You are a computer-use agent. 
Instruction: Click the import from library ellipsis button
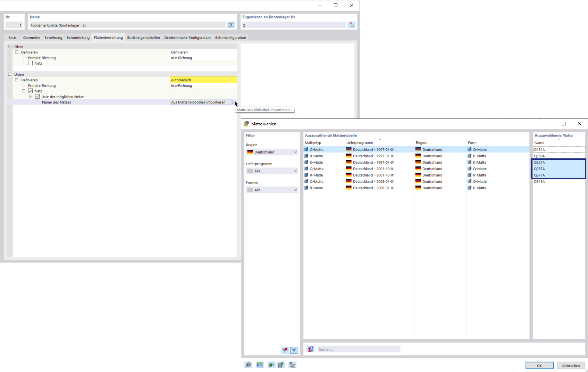(x=234, y=102)
